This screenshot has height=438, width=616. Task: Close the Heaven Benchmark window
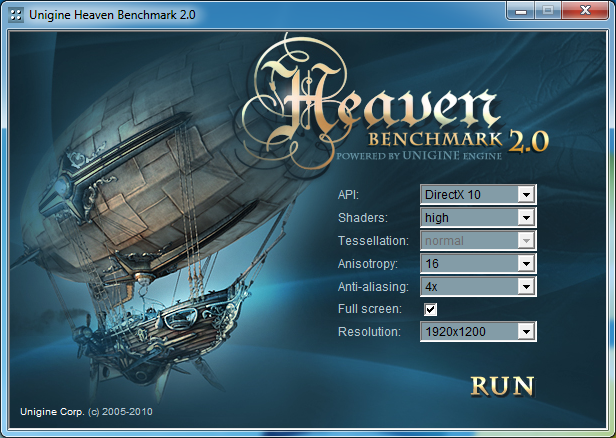[x=585, y=10]
